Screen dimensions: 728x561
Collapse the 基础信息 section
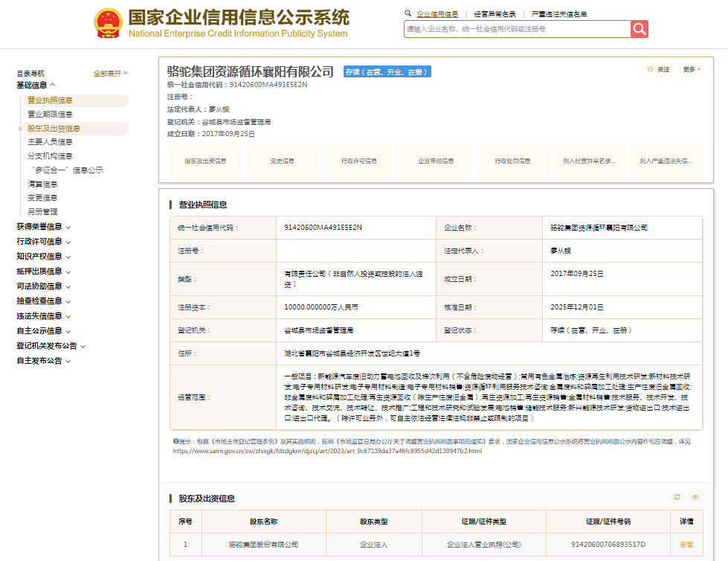[x=36, y=85]
